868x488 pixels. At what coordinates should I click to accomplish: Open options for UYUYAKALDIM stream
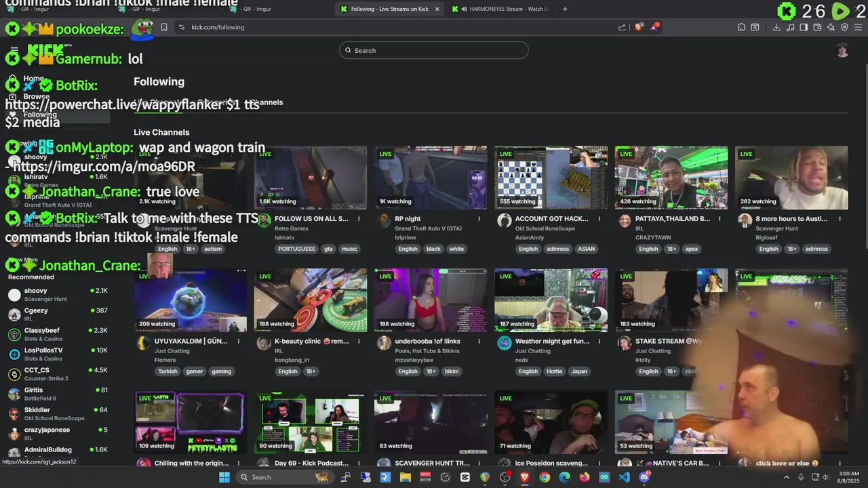[239, 342]
